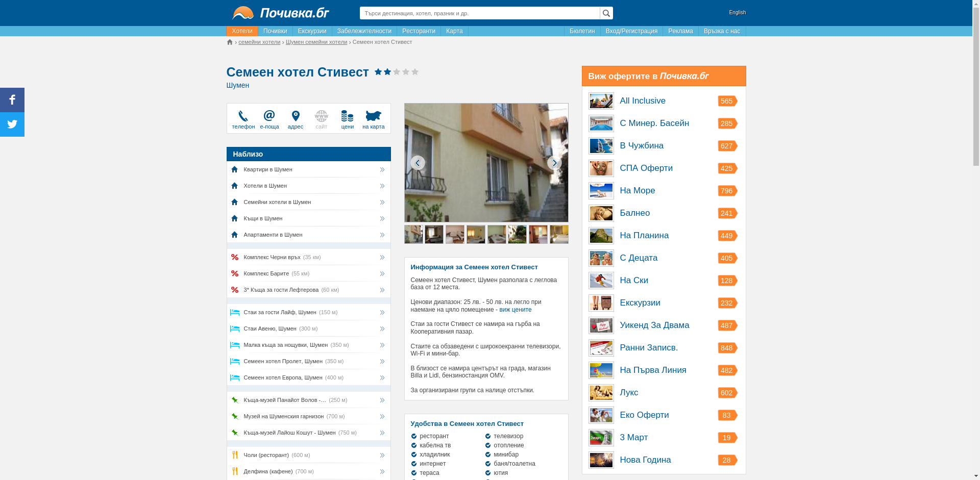Click the destination search input field
980x480 pixels.
coord(479,13)
